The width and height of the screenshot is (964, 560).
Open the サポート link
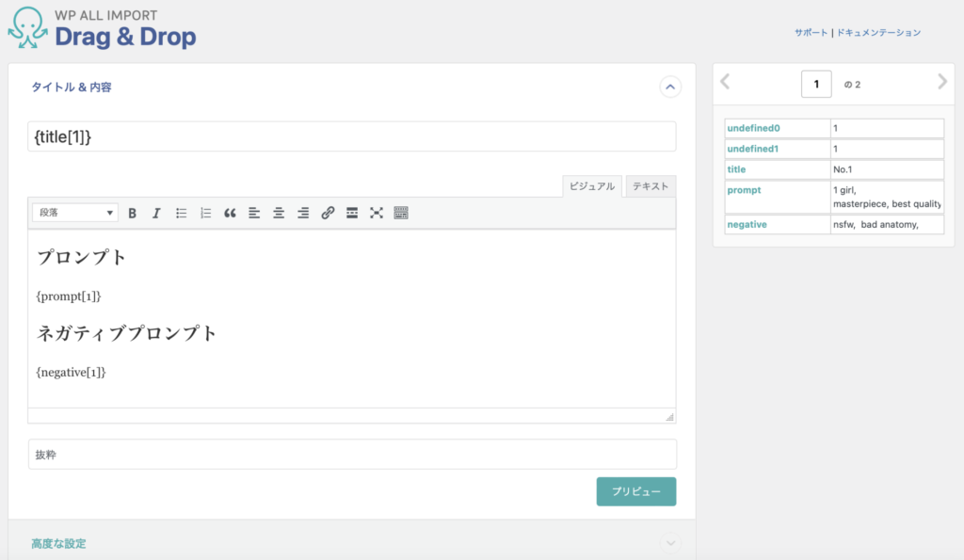pyautogui.click(x=811, y=33)
